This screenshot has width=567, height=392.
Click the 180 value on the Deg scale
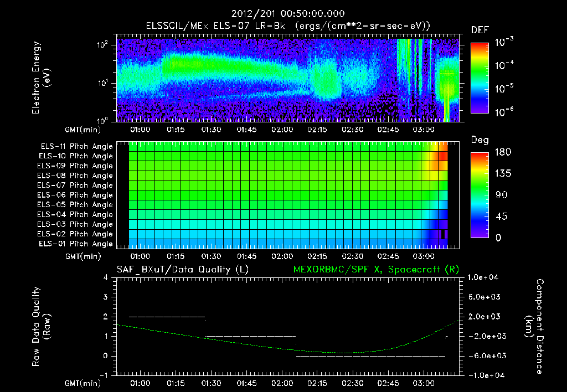click(503, 152)
